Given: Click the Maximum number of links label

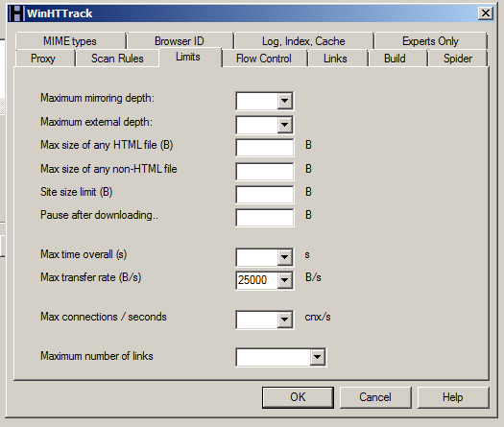Looking at the screenshot, I should (97, 356).
